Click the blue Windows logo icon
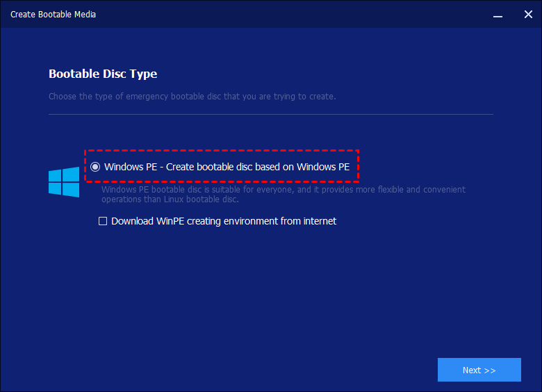Viewport: 542px width, 392px height. coord(64,182)
